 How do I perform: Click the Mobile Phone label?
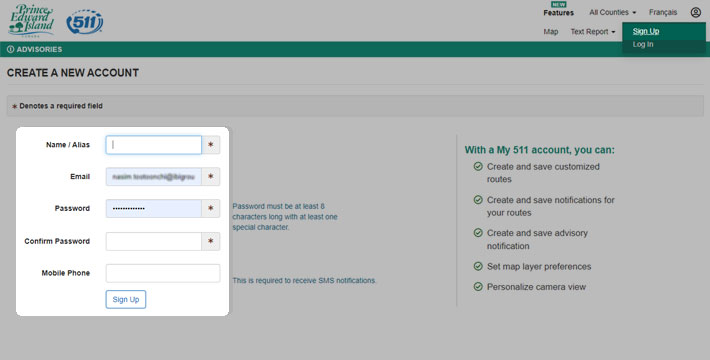pyautogui.click(x=66, y=273)
